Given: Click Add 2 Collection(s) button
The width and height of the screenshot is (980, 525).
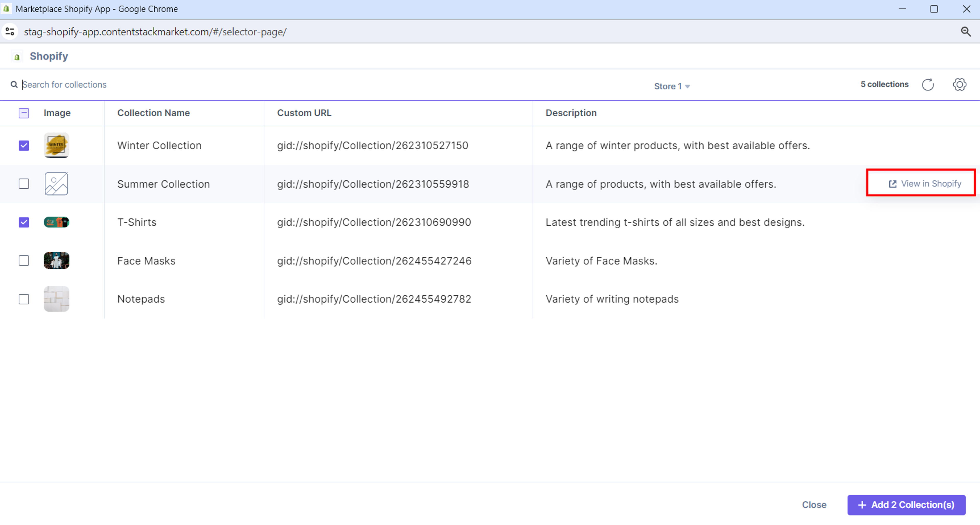Looking at the screenshot, I should click(x=906, y=505).
